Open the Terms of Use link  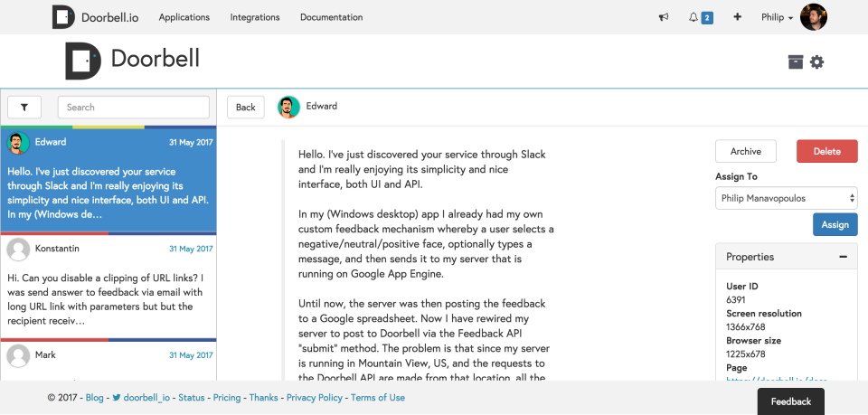point(378,397)
